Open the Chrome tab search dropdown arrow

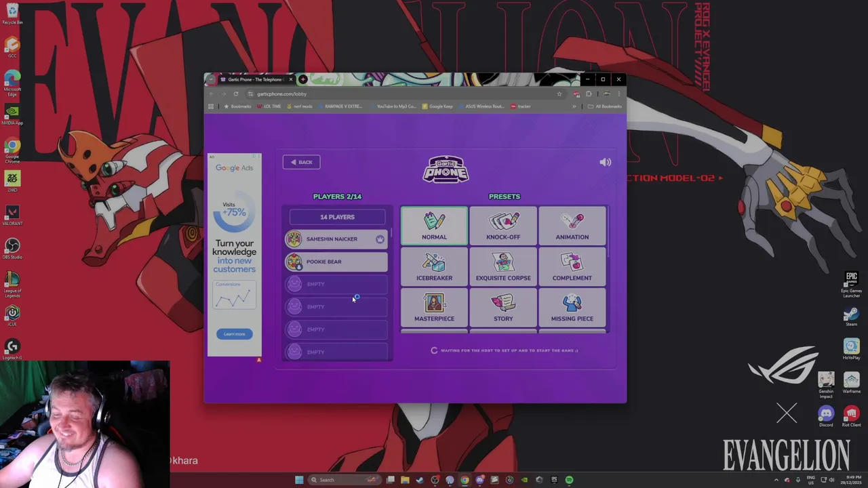coord(211,79)
